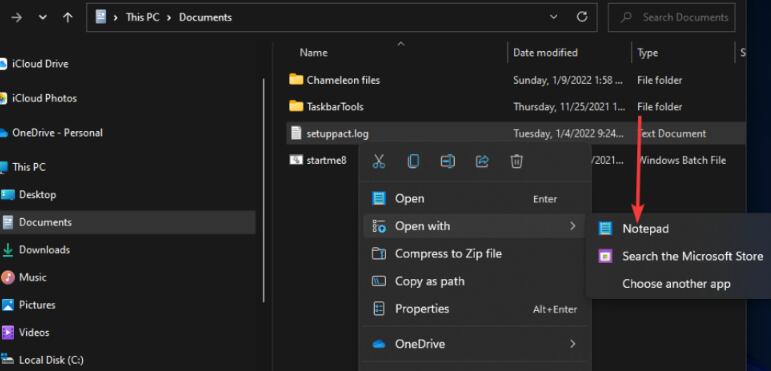Click the Microsoft Store icon in submenu
This screenshot has width=771, height=371.
coord(605,256)
